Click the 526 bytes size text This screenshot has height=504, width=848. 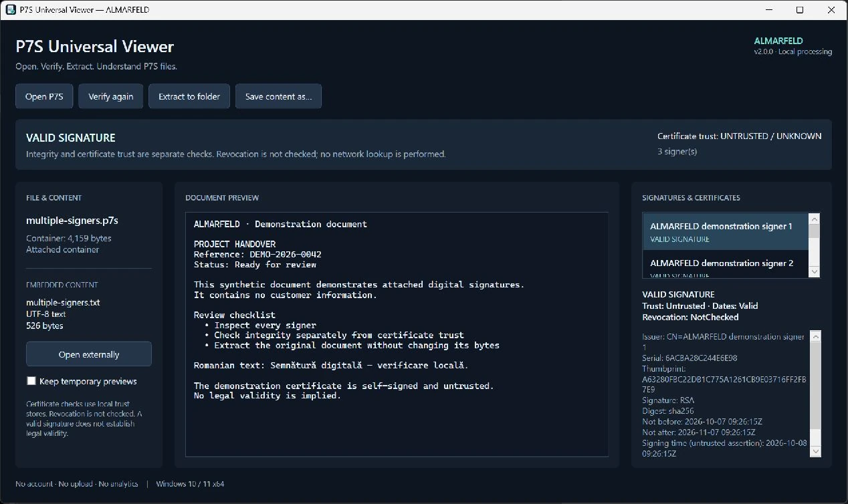point(44,326)
